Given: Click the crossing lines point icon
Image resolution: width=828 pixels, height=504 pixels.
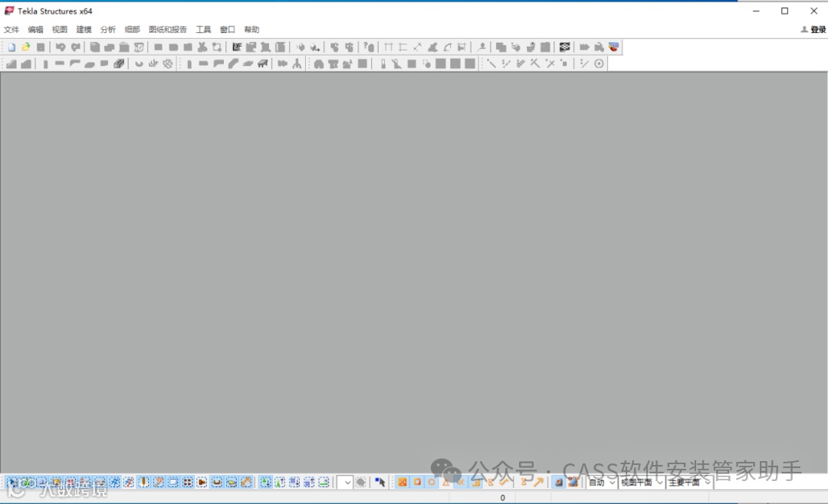Looking at the screenshot, I should tap(550, 64).
